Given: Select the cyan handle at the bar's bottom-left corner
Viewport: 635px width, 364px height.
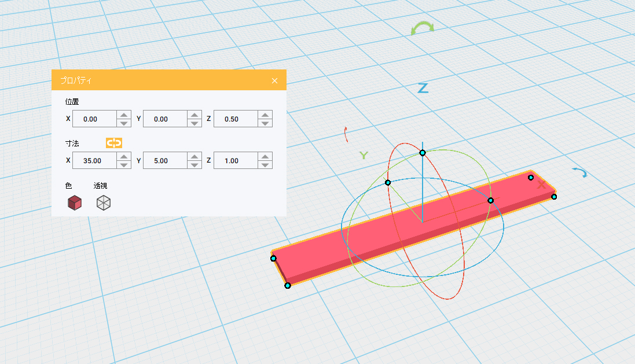Looking at the screenshot, I should click(287, 285).
